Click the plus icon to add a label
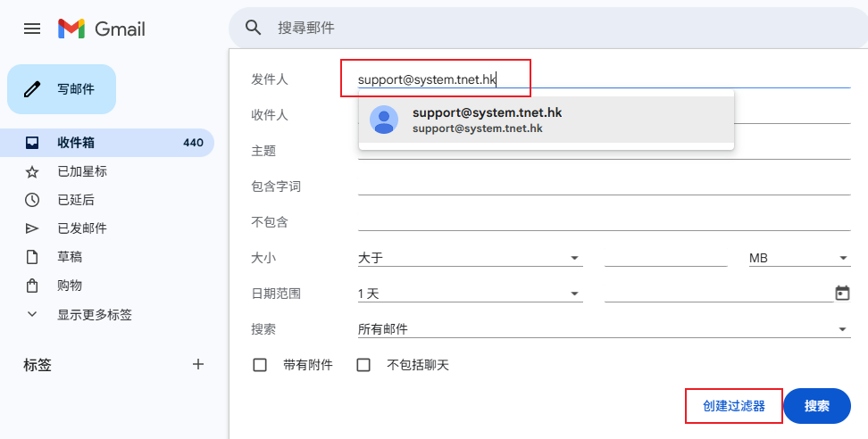The width and height of the screenshot is (868, 439). [198, 364]
